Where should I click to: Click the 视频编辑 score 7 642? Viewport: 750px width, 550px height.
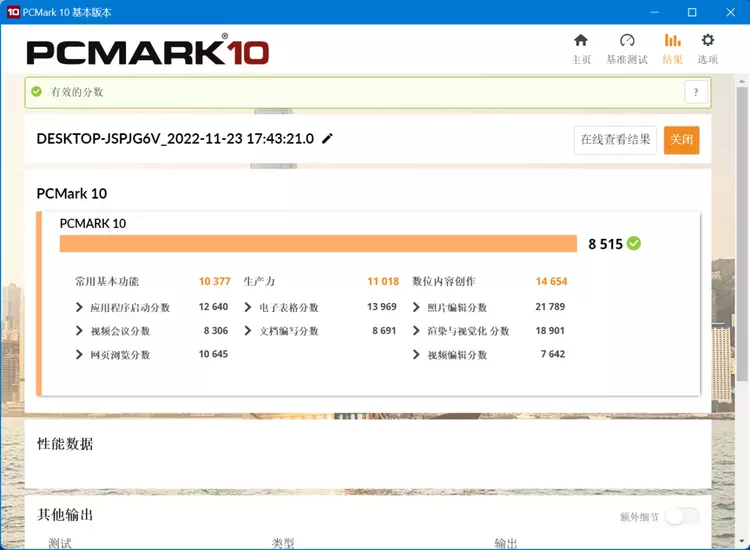(553, 354)
